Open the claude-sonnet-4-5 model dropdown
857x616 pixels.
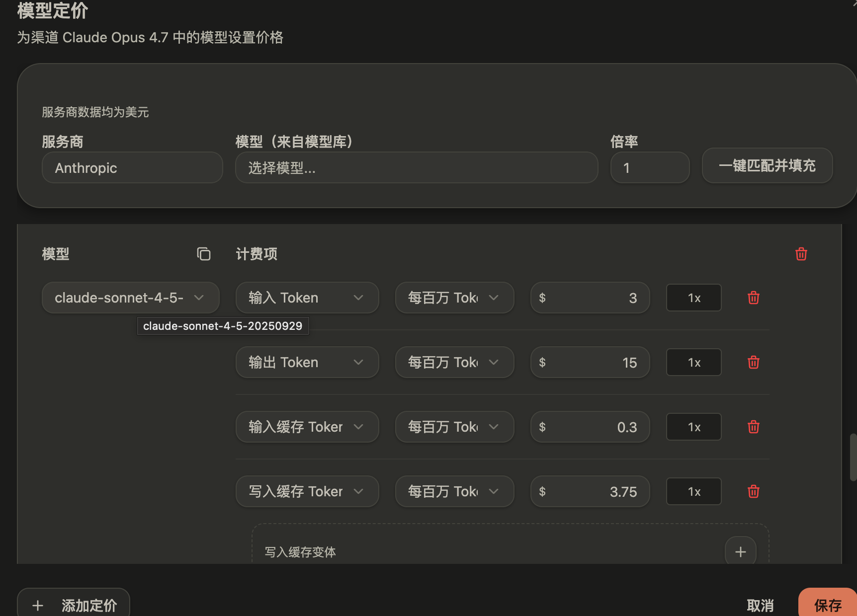pyautogui.click(x=131, y=298)
